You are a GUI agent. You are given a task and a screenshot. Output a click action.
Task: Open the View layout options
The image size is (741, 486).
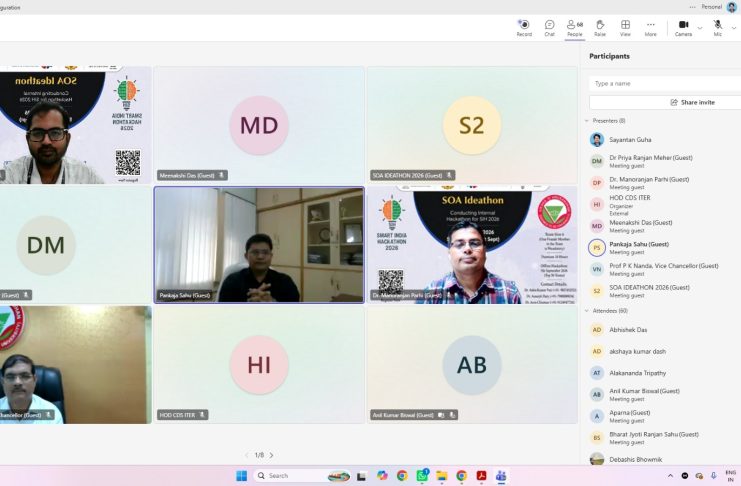click(625, 28)
